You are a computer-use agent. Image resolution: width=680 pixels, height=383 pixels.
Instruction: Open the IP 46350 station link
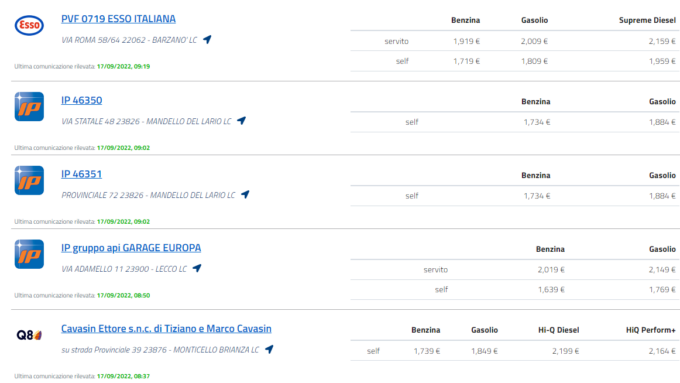click(82, 100)
